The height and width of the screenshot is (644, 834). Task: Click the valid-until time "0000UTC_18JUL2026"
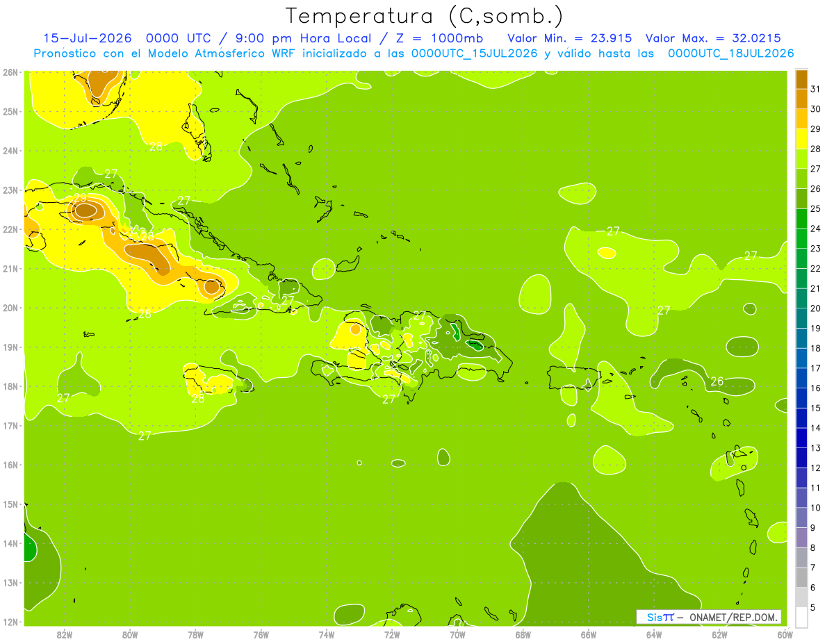coord(730,53)
